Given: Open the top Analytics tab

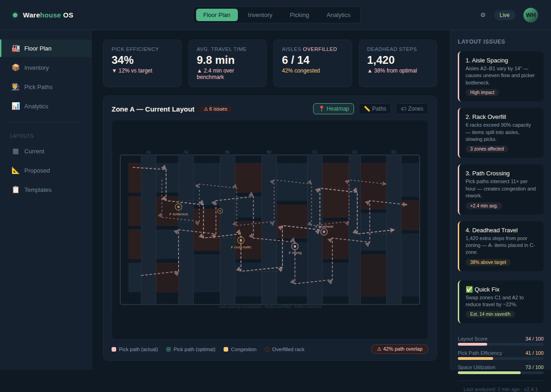Looking at the screenshot, I should click(338, 15).
